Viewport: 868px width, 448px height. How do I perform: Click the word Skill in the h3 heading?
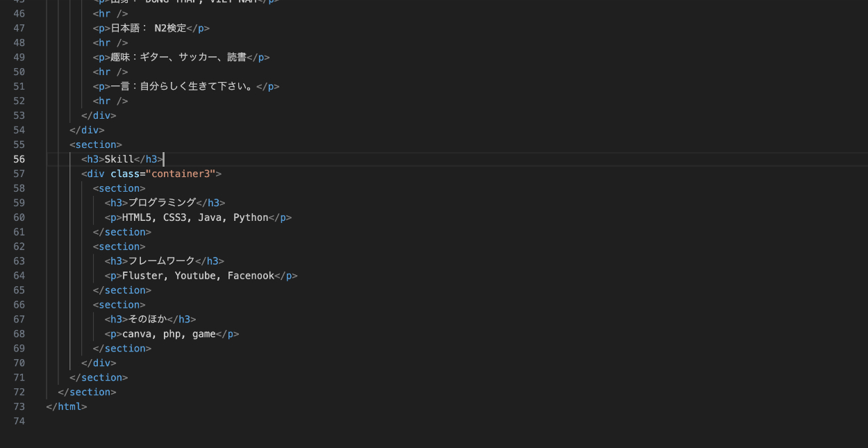coord(119,159)
